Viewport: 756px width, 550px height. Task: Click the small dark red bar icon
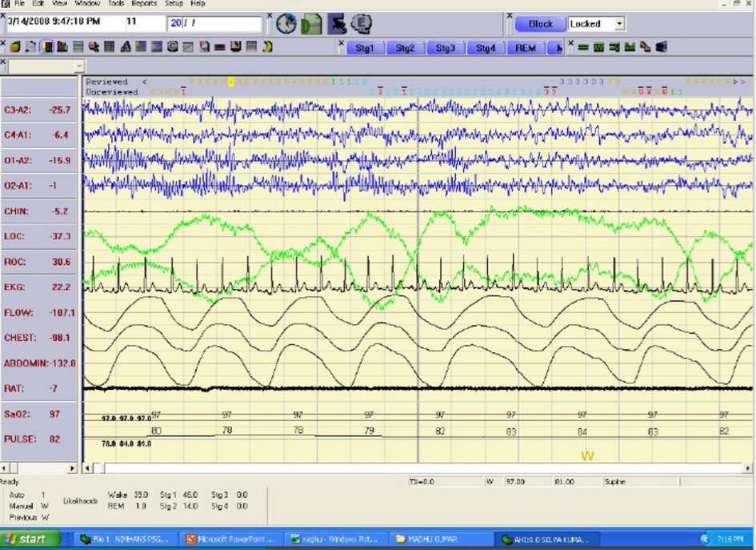tap(220, 47)
